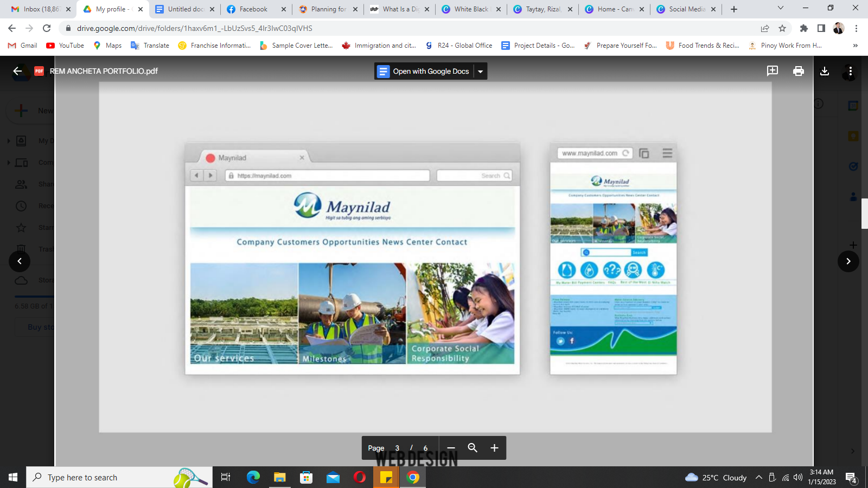The width and height of the screenshot is (868, 488).
Task: Close the PDF preview with back arrow
Action: point(17,71)
